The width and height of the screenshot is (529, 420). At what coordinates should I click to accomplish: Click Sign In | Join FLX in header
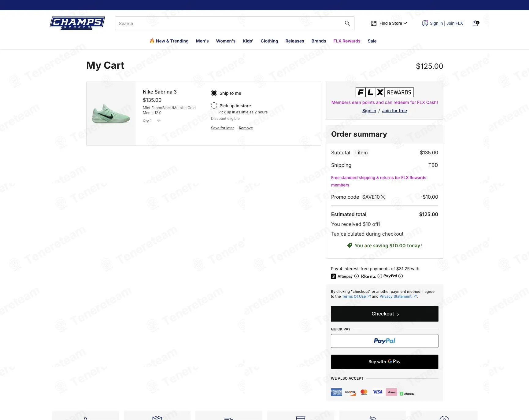(446, 23)
